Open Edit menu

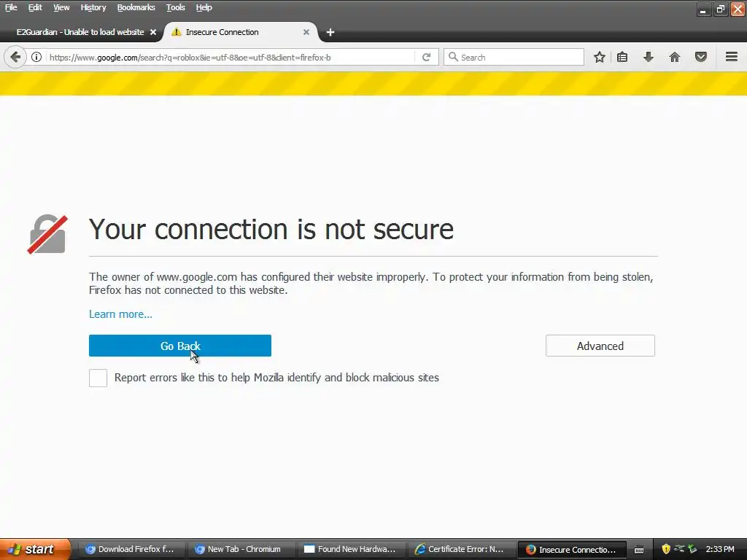[x=35, y=7]
